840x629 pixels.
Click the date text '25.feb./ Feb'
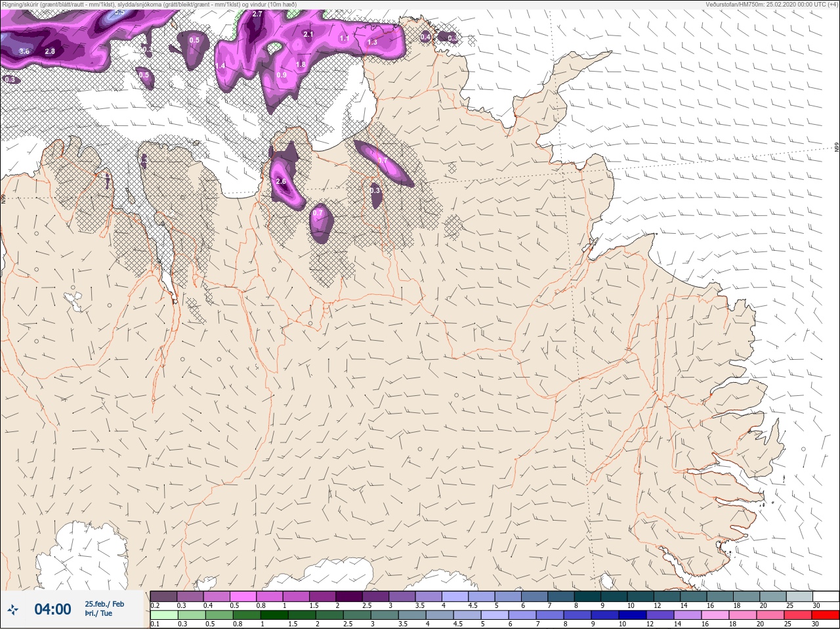(104, 604)
